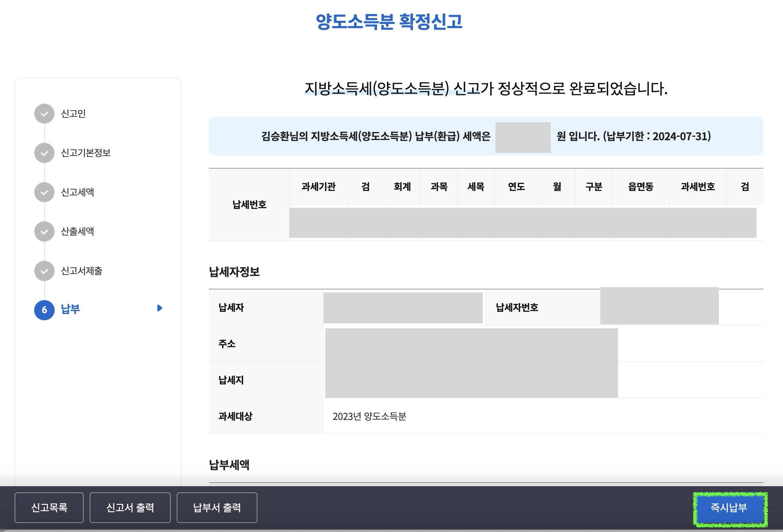Select the active 납부 step label
This screenshot has width=783, height=532.
pos(70,309)
